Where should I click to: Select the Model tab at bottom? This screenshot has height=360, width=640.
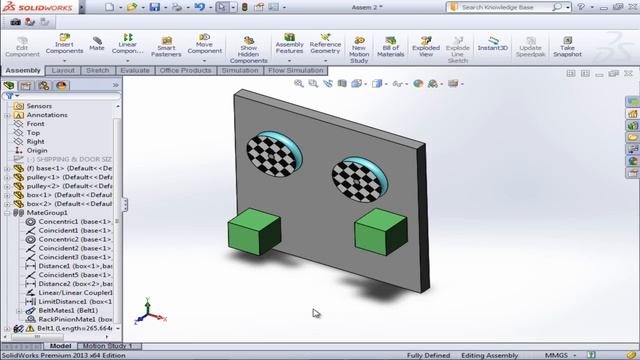click(60, 346)
